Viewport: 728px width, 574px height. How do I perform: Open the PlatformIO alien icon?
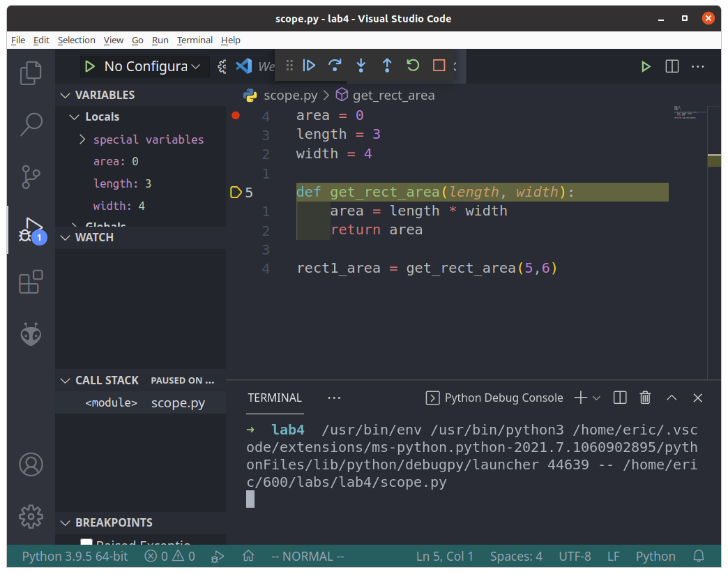(x=31, y=334)
